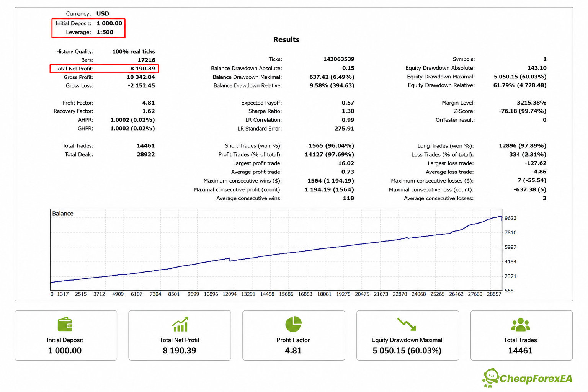Click the Loss Trades value 334 (2.31%)
588x392 pixels.
528,155
